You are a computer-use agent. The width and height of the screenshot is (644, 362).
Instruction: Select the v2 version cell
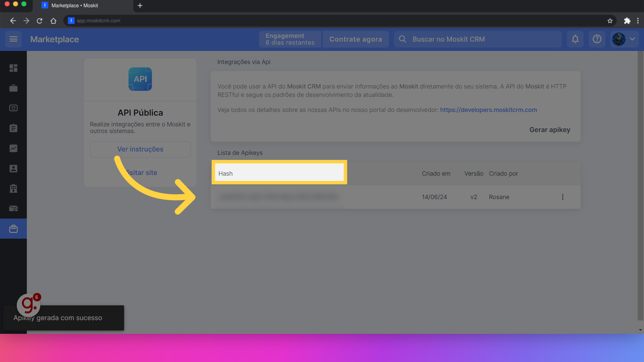(x=474, y=197)
